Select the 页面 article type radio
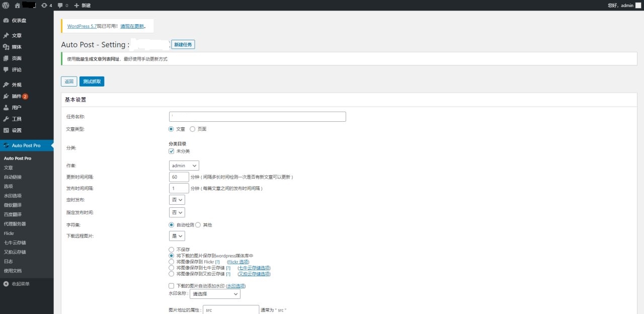Image resolution: width=644 pixels, height=314 pixels. coord(192,129)
